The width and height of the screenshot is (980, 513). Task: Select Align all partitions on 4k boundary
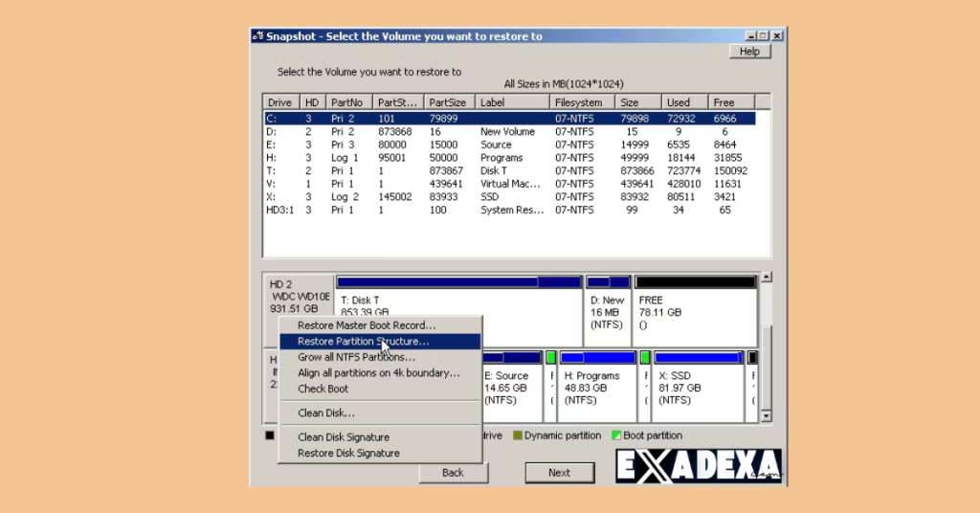[379, 373]
